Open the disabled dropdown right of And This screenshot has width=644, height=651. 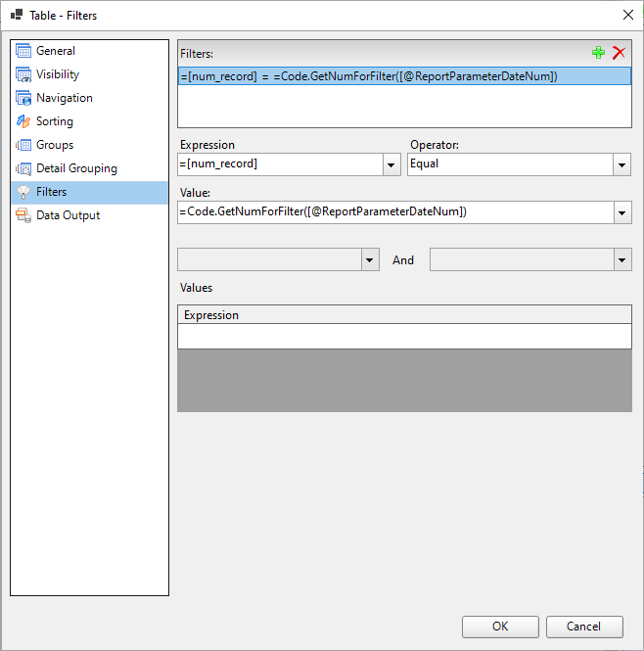coord(621,259)
